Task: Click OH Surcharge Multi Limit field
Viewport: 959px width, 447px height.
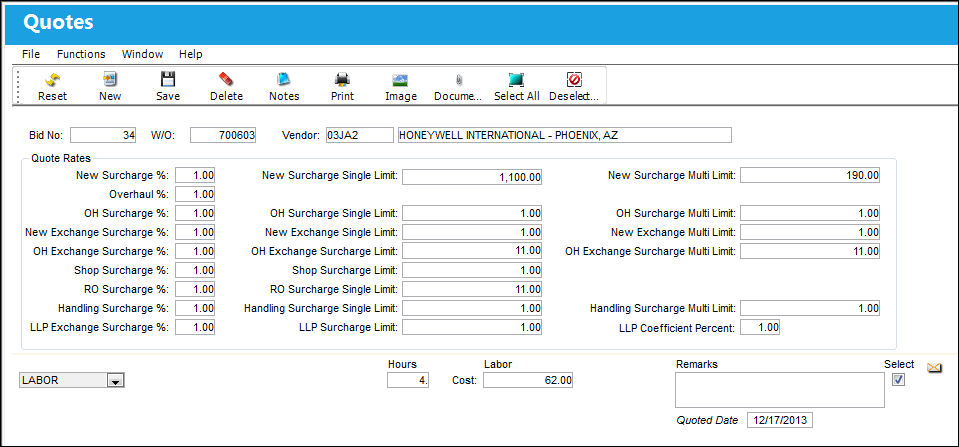Action: [810, 213]
